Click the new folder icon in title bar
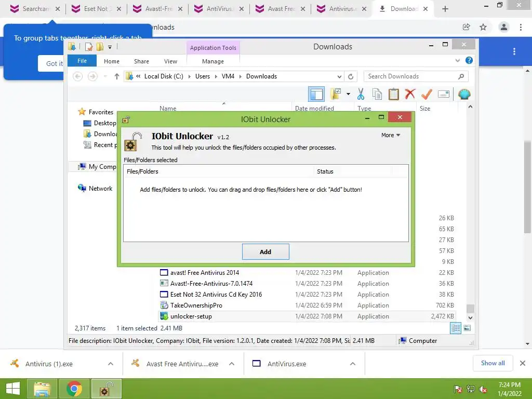 click(x=100, y=47)
